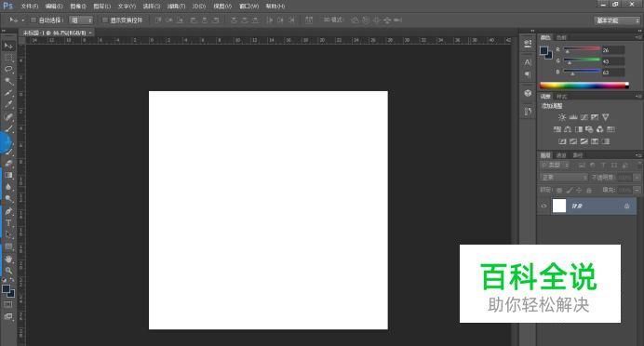Open the Edit (编辑) menu
This screenshot has height=346, width=644.
(x=54, y=7)
